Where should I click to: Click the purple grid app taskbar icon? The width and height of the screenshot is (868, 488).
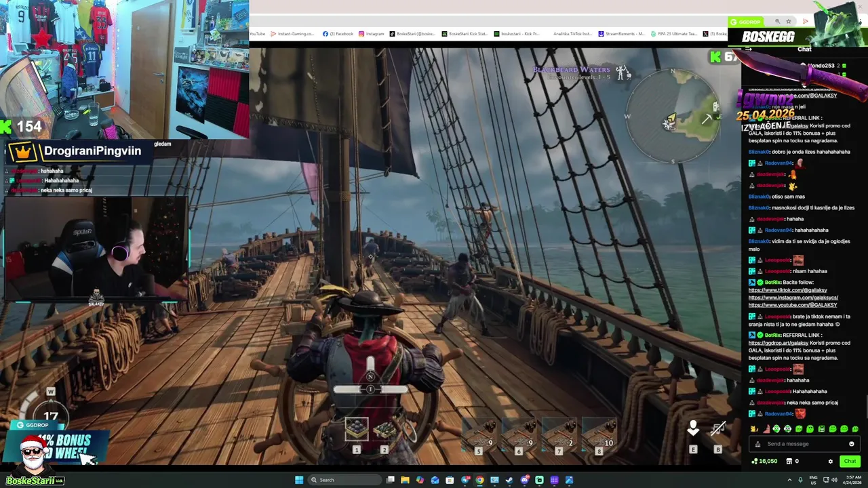click(x=554, y=480)
